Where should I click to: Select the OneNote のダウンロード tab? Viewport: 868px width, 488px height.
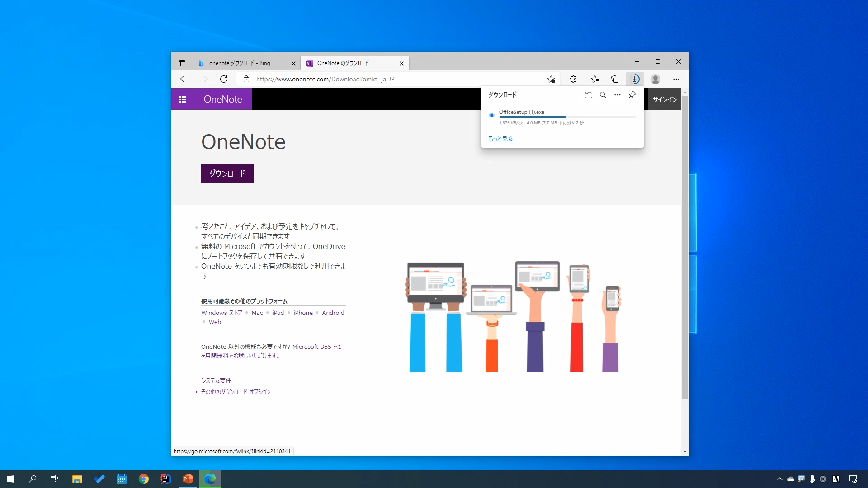tap(355, 63)
